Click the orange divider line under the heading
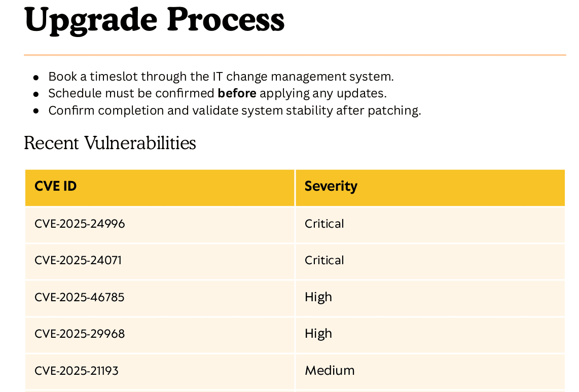Viewport: 579px width, 392px height. [295, 55]
